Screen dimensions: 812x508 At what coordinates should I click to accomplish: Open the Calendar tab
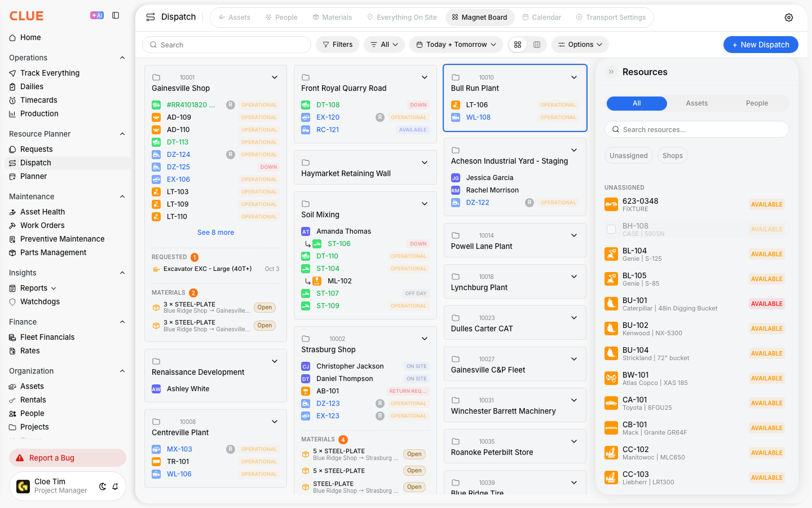coord(541,17)
